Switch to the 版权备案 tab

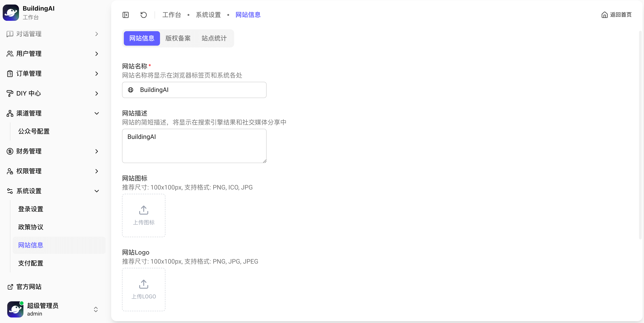click(x=178, y=38)
